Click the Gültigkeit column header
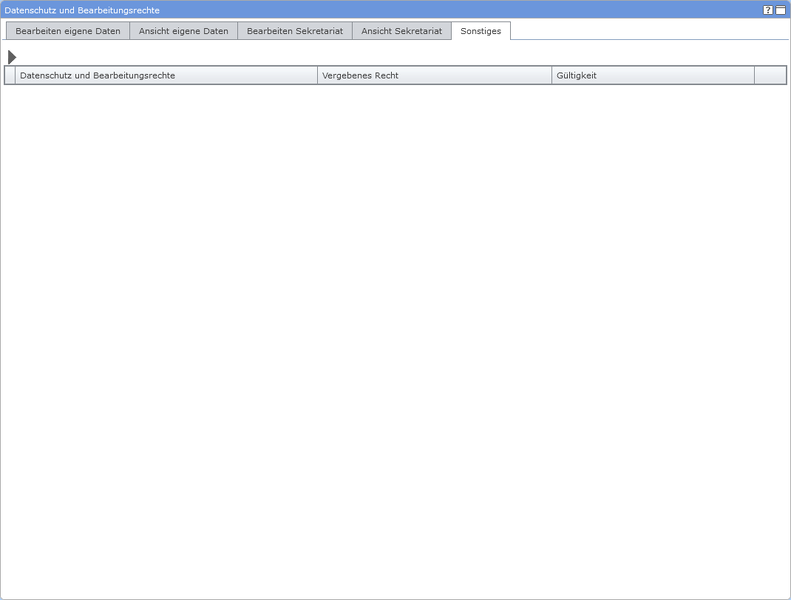The width and height of the screenshot is (791, 600). tap(652, 76)
